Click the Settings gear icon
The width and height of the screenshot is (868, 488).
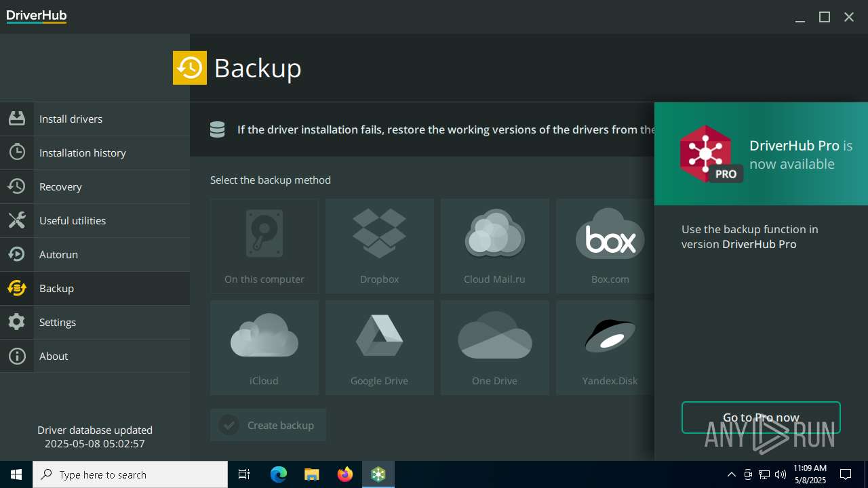click(x=17, y=322)
